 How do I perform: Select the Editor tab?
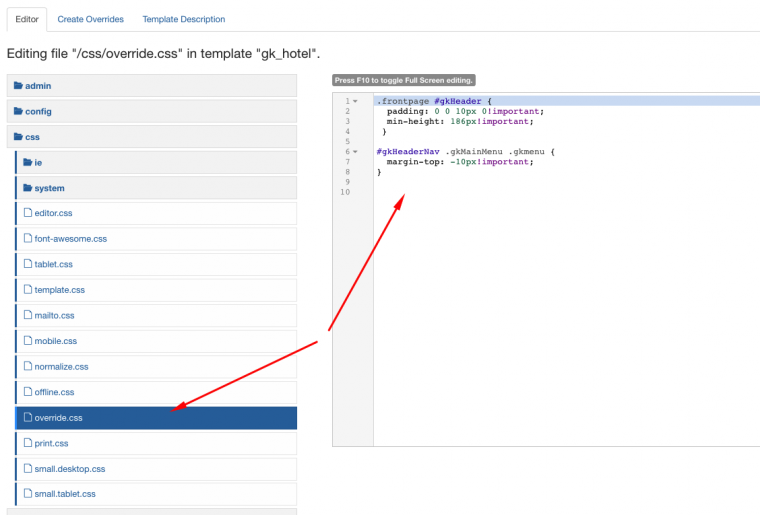pos(26,19)
